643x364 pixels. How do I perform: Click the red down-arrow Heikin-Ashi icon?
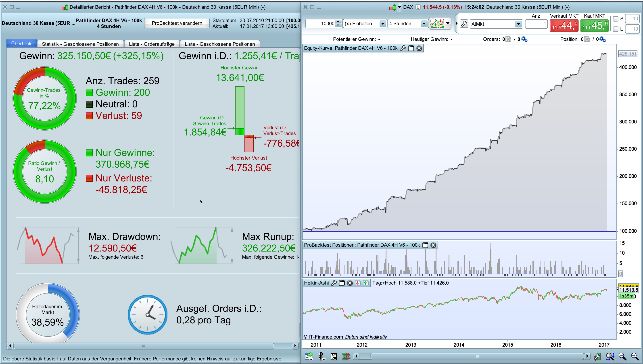click(358, 283)
